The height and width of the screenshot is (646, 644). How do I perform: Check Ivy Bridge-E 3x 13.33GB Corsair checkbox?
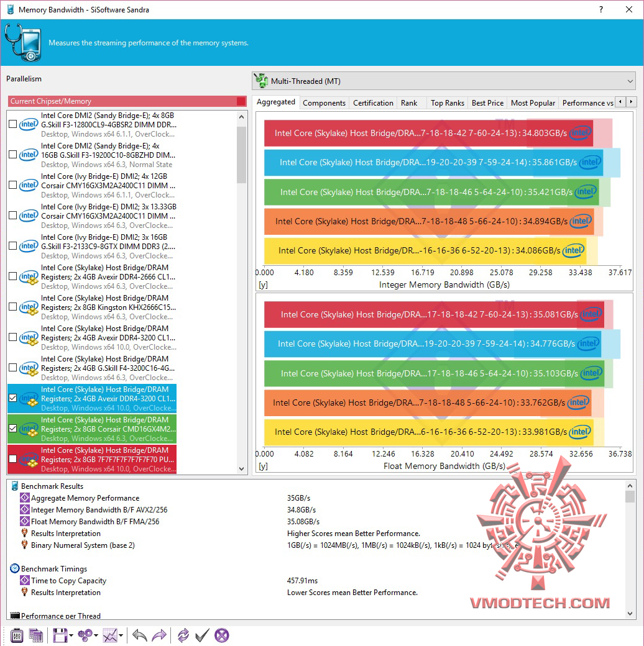pyautogui.click(x=13, y=216)
